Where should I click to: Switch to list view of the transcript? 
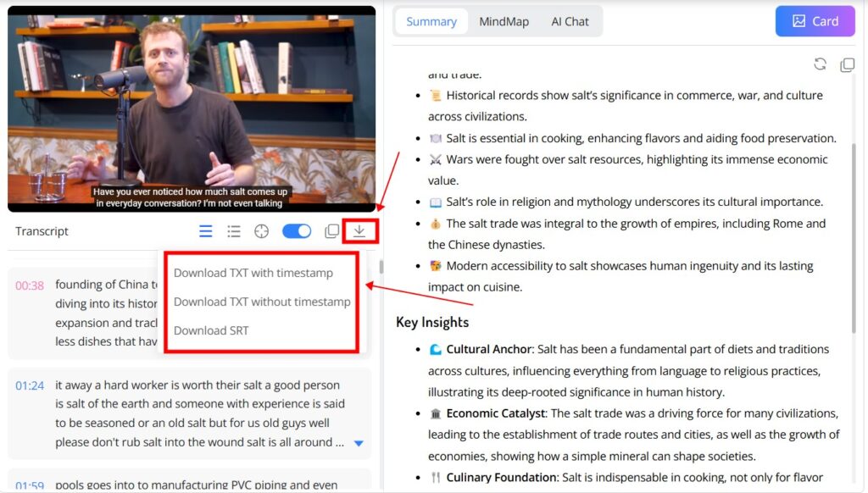[234, 230]
